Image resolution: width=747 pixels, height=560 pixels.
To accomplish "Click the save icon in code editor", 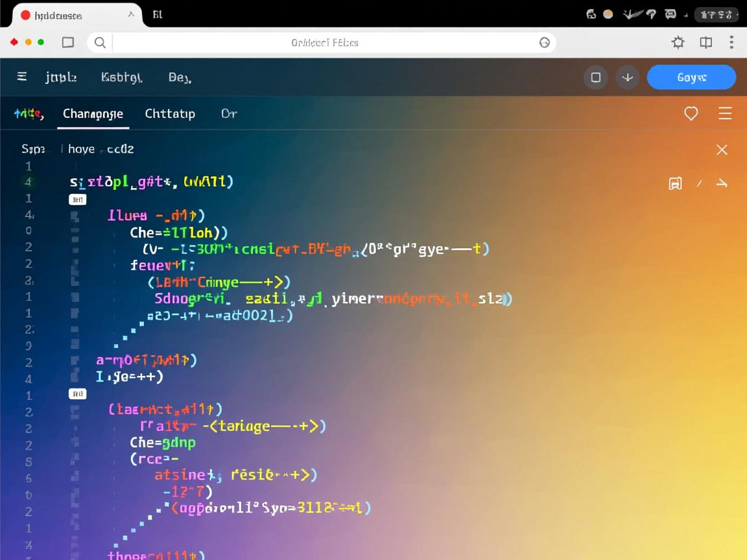I will (x=675, y=183).
